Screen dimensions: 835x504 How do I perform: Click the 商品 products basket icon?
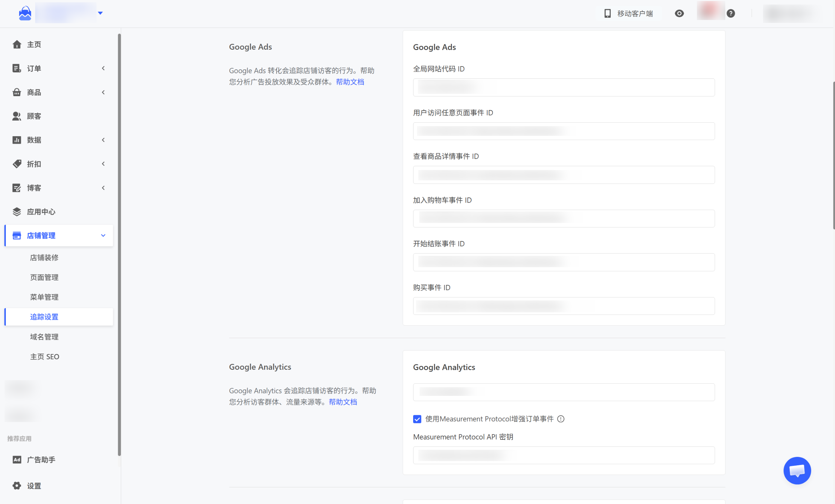pyautogui.click(x=17, y=93)
